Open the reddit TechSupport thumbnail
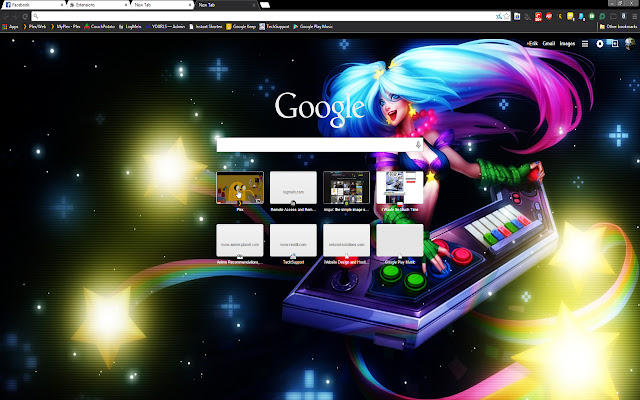This screenshot has width=640, height=400. (x=293, y=240)
